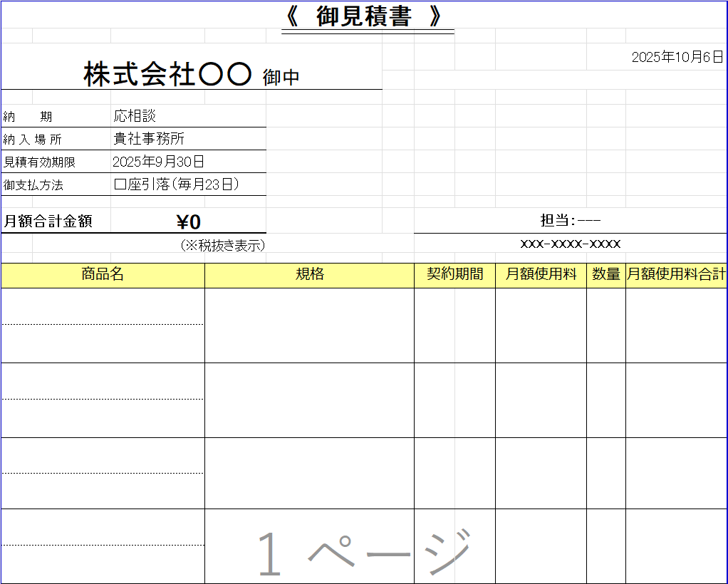Click the yellow 商品名 column header
The width and height of the screenshot is (728, 584).
pyautogui.click(x=103, y=274)
